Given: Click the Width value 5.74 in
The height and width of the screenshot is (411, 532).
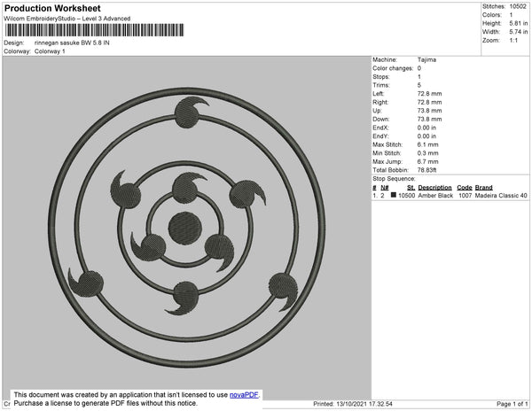Looking at the screenshot, I should 519,32.
